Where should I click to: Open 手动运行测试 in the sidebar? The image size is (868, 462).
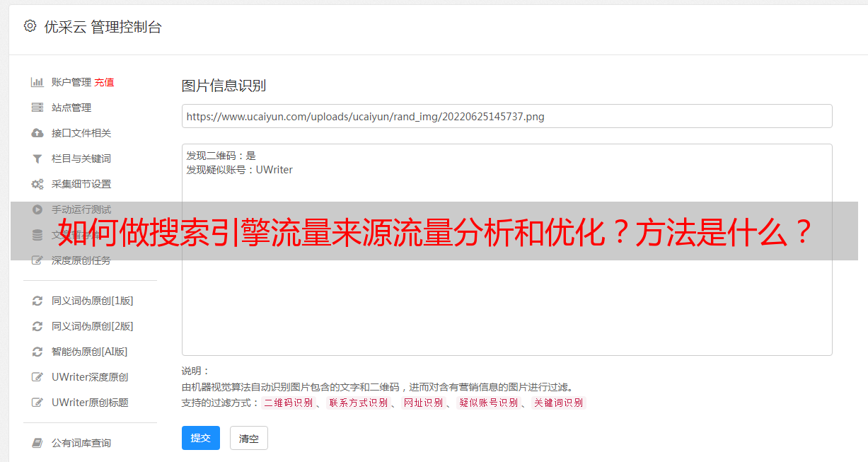(81, 209)
